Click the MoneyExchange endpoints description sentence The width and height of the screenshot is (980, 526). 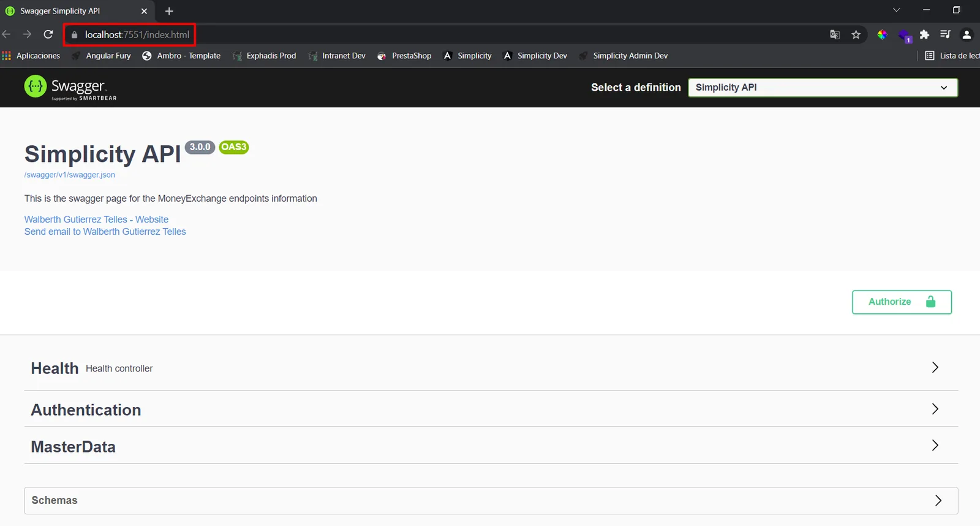pos(171,199)
